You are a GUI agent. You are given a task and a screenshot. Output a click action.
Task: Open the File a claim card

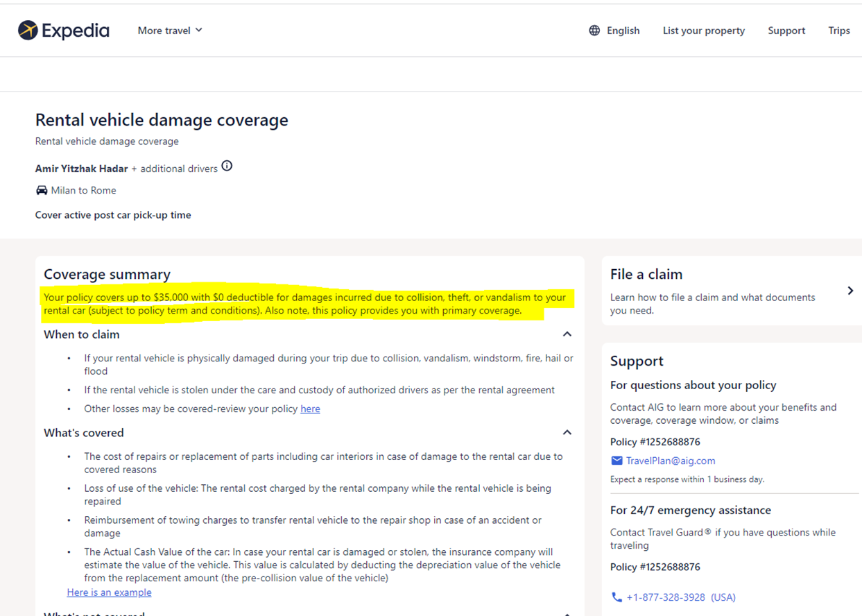coord(728,290)
